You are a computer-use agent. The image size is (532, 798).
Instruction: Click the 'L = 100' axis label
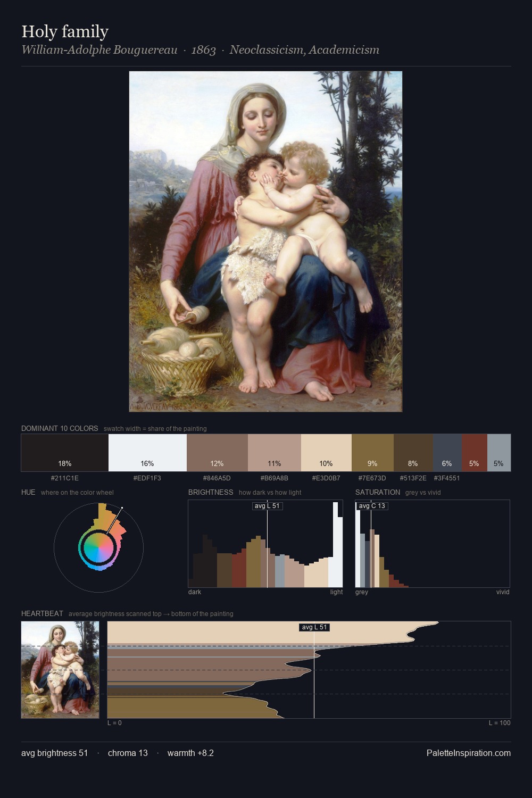coord(500,723)
